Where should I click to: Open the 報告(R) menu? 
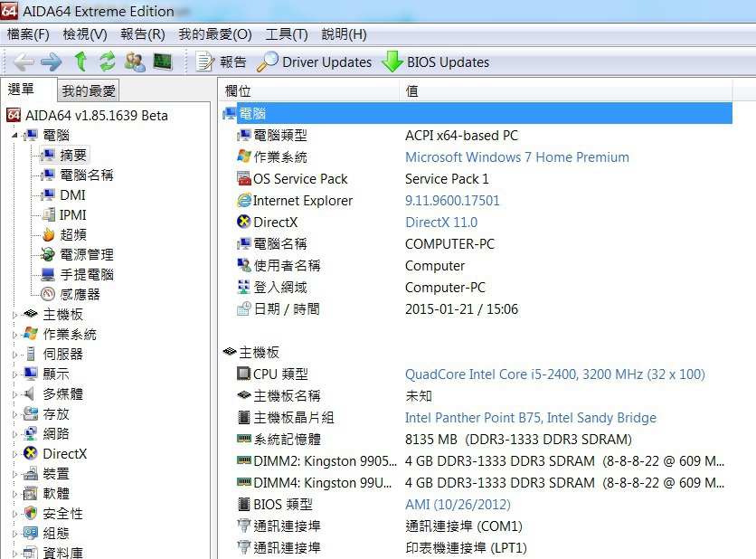(x=143, y=34)
